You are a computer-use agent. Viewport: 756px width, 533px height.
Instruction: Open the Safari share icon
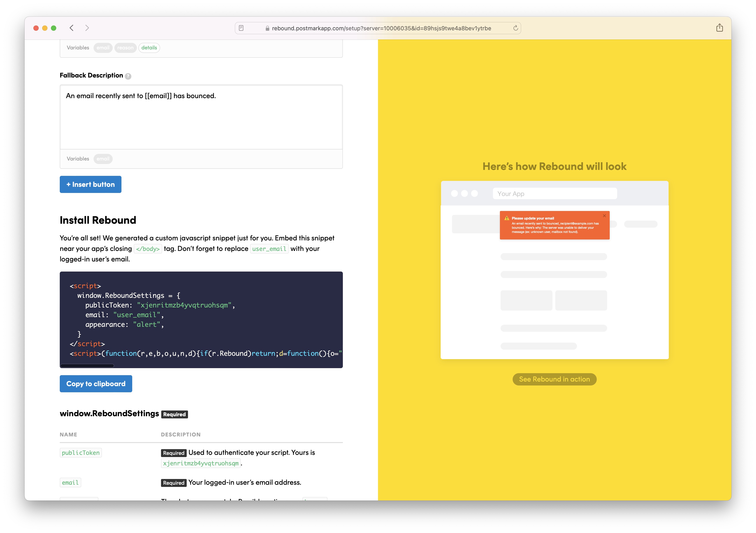click(720, 28)
